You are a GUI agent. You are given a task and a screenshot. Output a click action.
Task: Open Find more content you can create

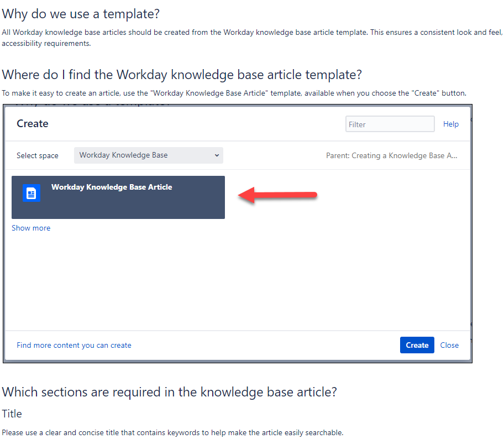pos(74,345)
